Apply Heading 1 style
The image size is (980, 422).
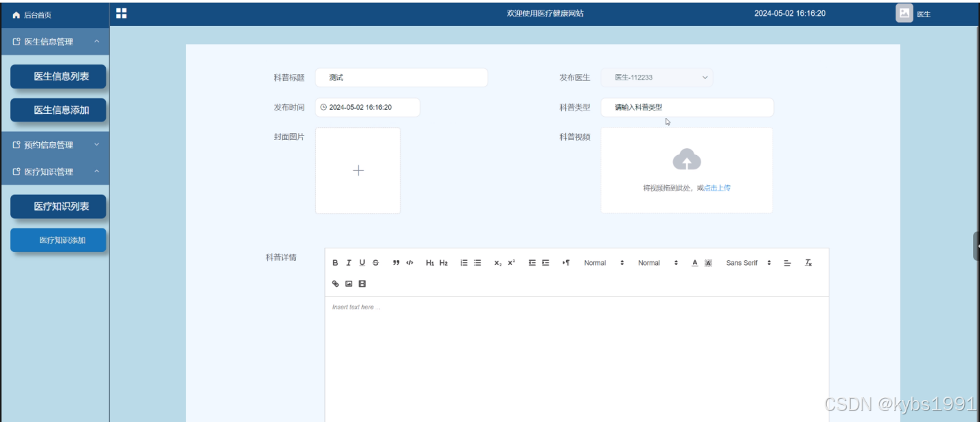[430, 263]
